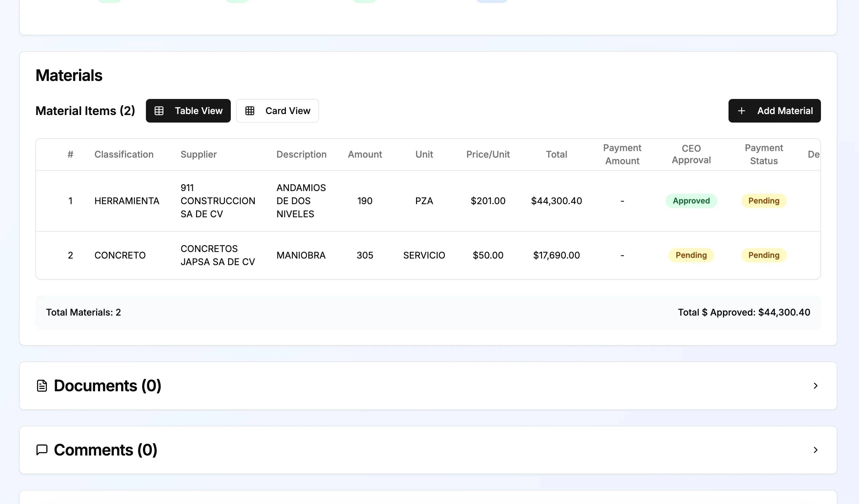
Task: Click the Classification column header
Action: coord(124,154)
